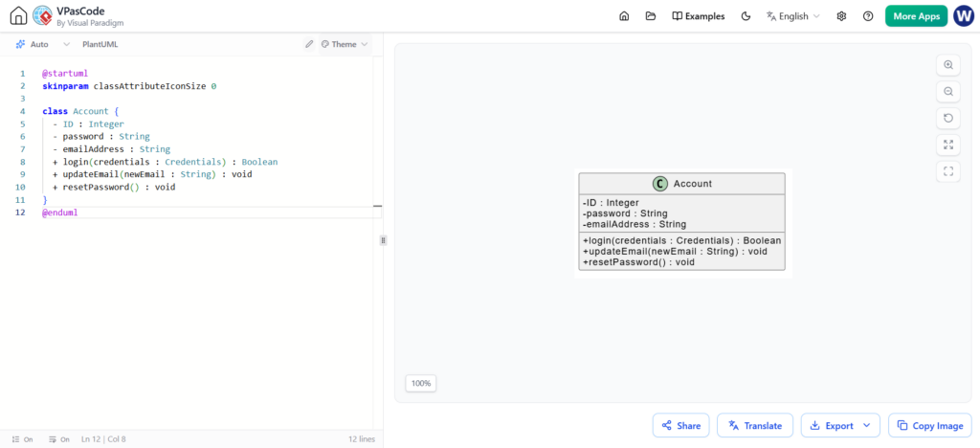The height and width of the screenshot is (448, 980).
Task: Zoom in the diagram preview
Action: point(948,65)
